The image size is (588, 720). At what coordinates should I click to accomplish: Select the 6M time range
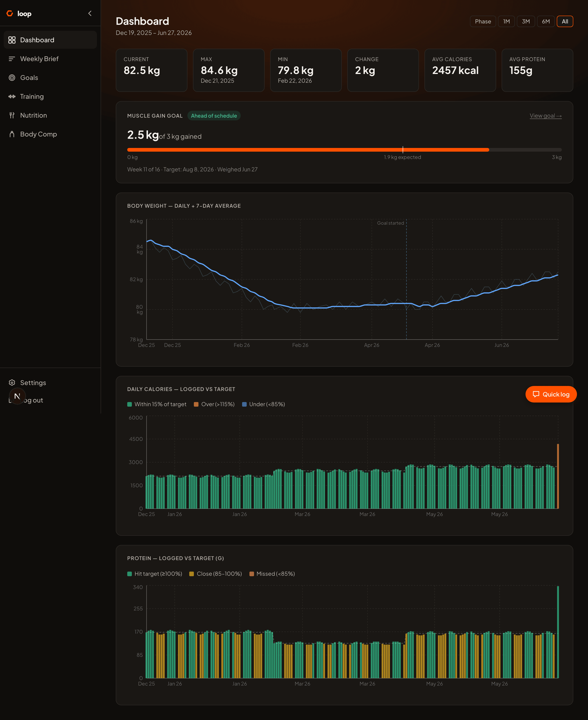546,21
